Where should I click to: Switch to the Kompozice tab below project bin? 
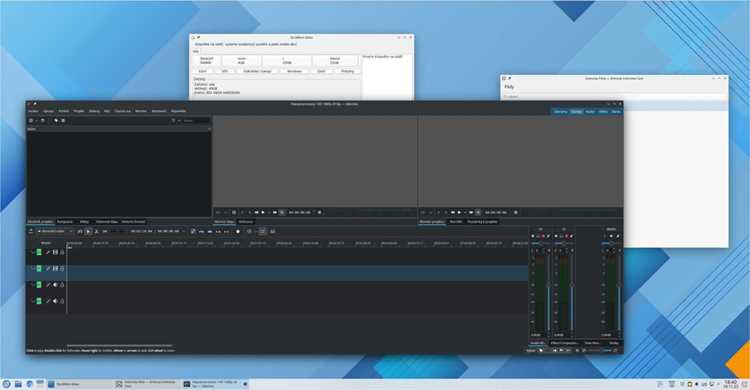coord(65,222)
